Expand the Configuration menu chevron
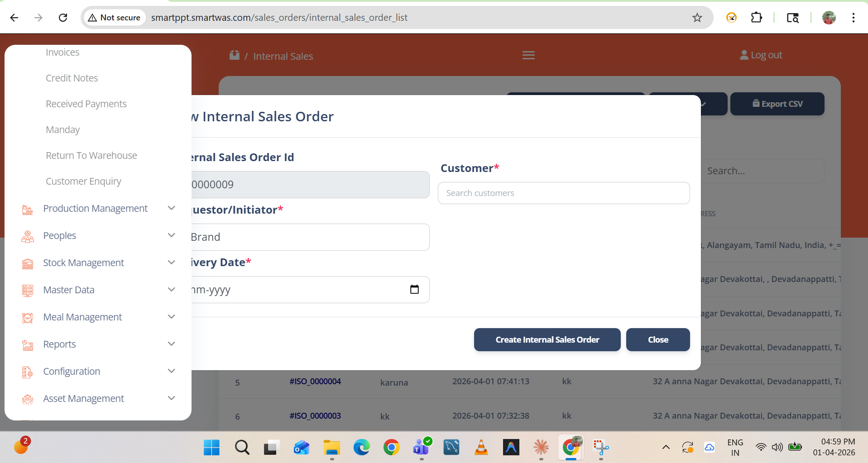This screenshot has width=868, height=463. pyautogui.click(x=172, y=371)
